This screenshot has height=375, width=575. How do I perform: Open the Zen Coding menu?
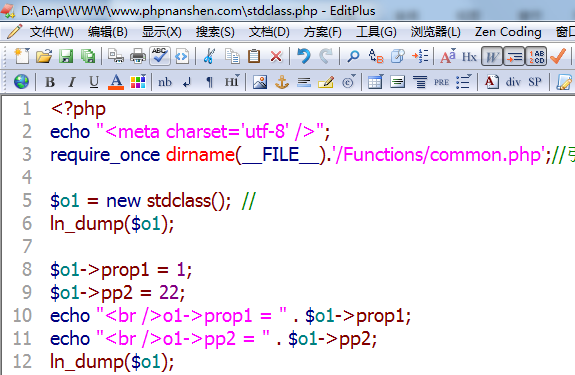point(508,32)
